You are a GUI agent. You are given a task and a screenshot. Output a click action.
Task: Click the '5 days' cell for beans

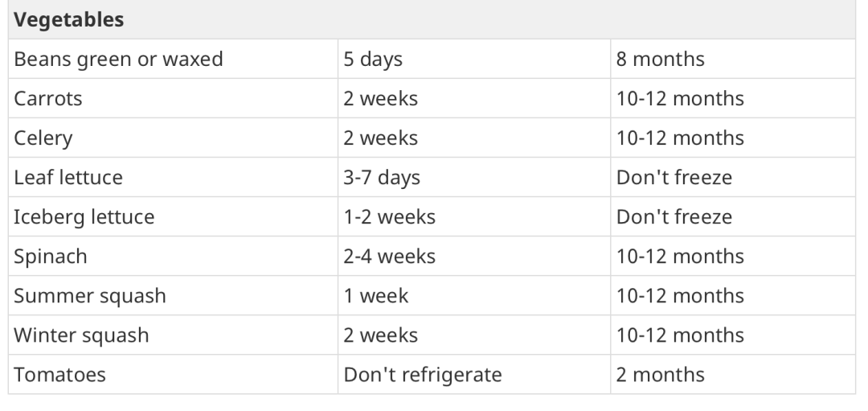(x=373, y=60)
